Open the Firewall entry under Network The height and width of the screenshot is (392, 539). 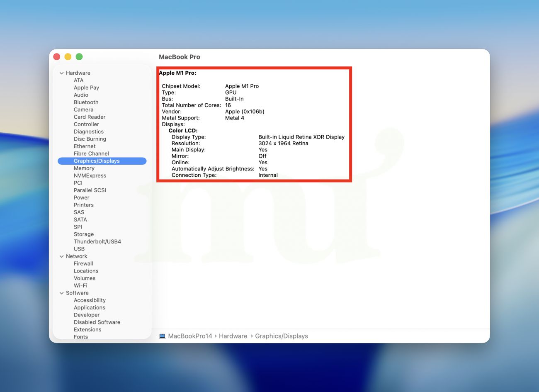coord(83,263)
